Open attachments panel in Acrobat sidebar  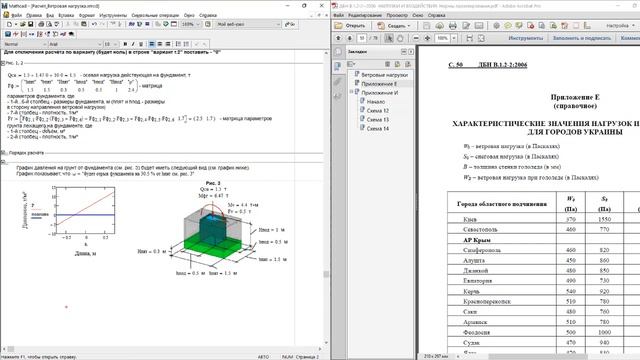[x=338, y=82]
